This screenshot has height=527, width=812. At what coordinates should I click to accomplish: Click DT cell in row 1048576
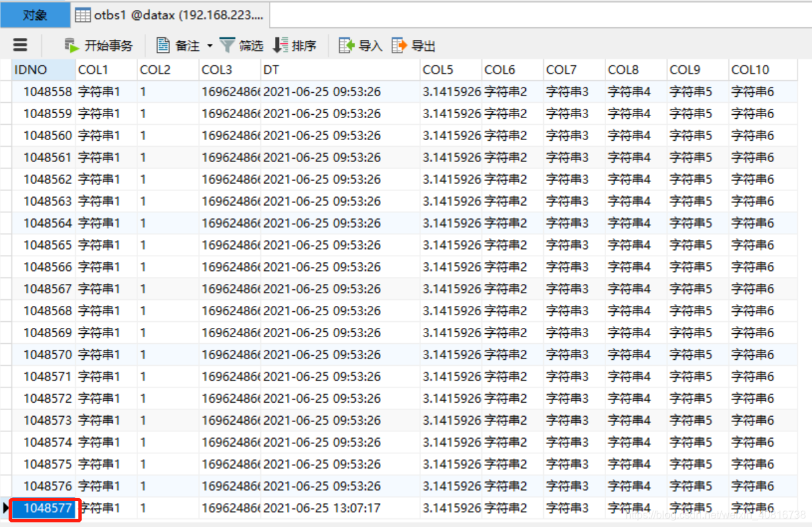[x=341, y=486]
